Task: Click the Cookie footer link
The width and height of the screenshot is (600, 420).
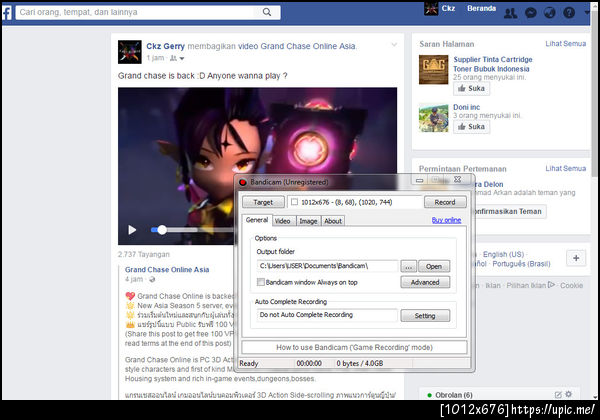Action: (x=571, y=285)
